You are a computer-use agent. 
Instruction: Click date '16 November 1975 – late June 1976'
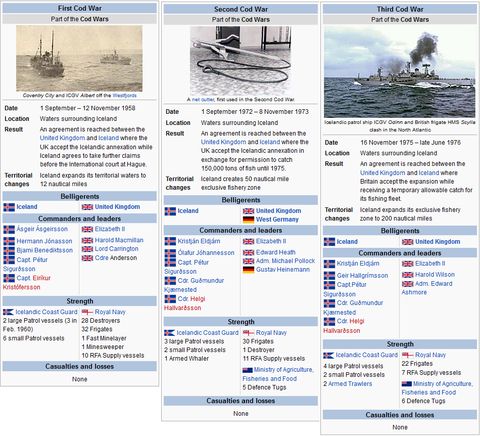point(410,143)
